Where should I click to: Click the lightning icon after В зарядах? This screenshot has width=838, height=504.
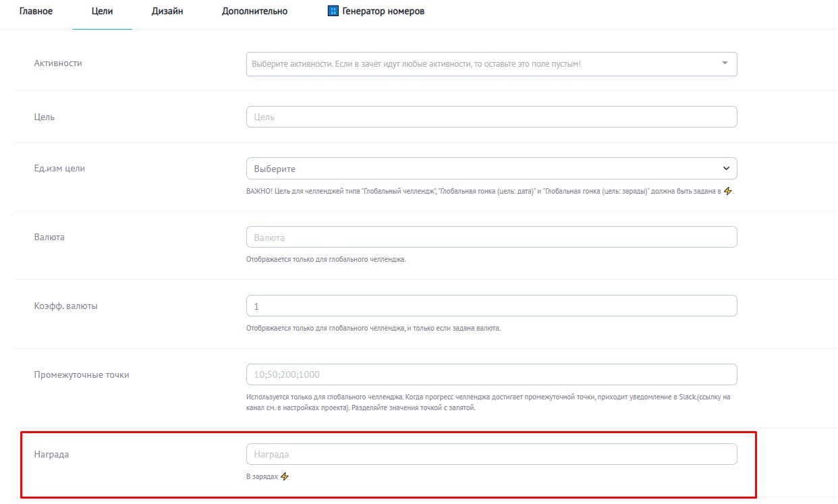pos(285,476)
